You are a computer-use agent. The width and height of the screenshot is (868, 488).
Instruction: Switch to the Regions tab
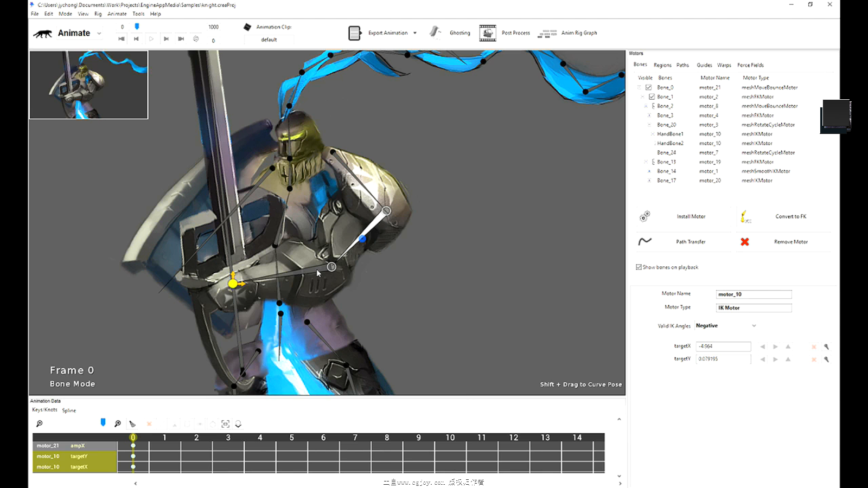[x=662, y=65]
